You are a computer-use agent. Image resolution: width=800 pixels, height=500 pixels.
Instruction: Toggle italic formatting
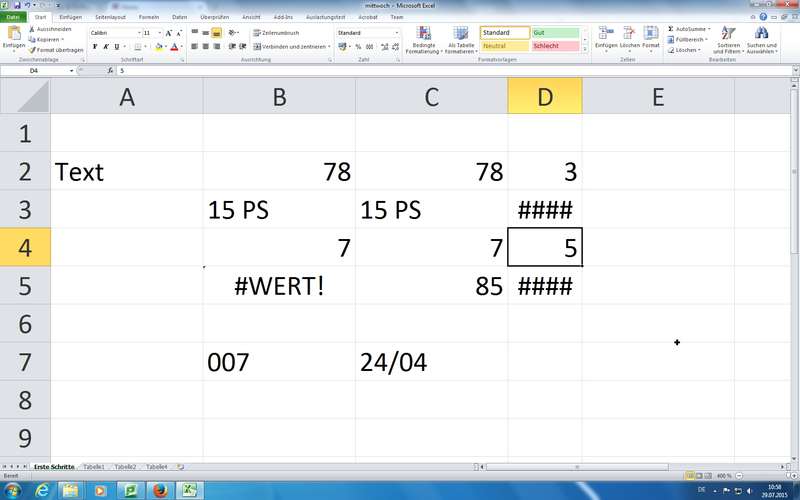click(x=106, y=47)
